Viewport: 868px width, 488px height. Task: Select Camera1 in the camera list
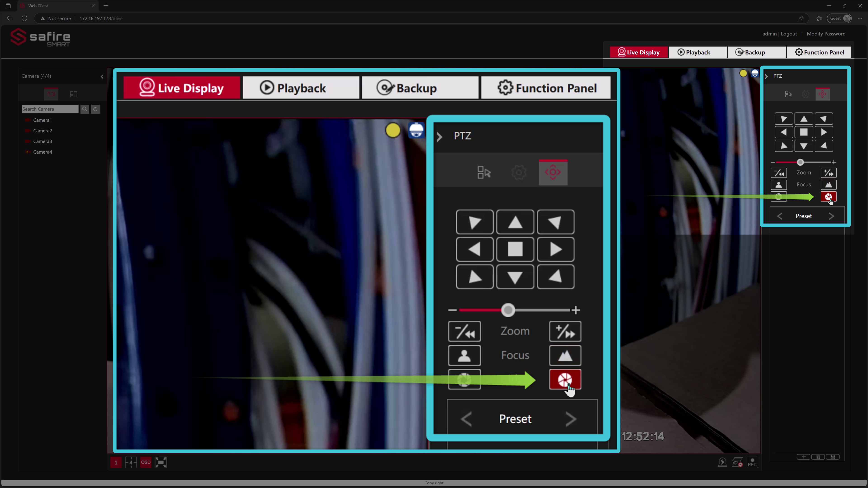click(42, 120)
